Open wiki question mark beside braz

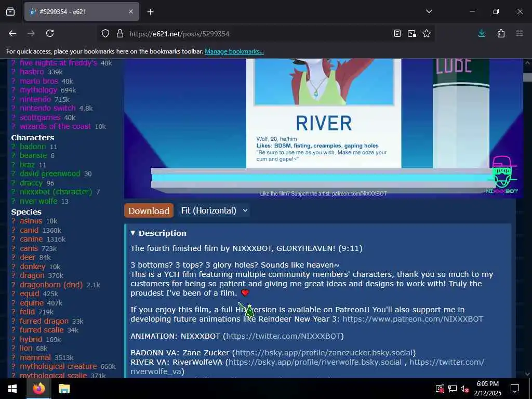pyautogui.click(x=14, y=165)
